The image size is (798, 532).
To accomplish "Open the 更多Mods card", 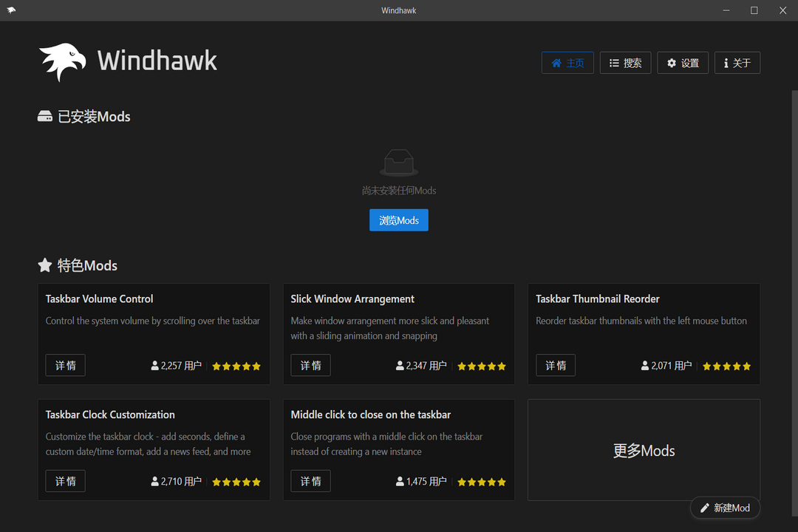I will pyautogui.click(x=644, y=450).
